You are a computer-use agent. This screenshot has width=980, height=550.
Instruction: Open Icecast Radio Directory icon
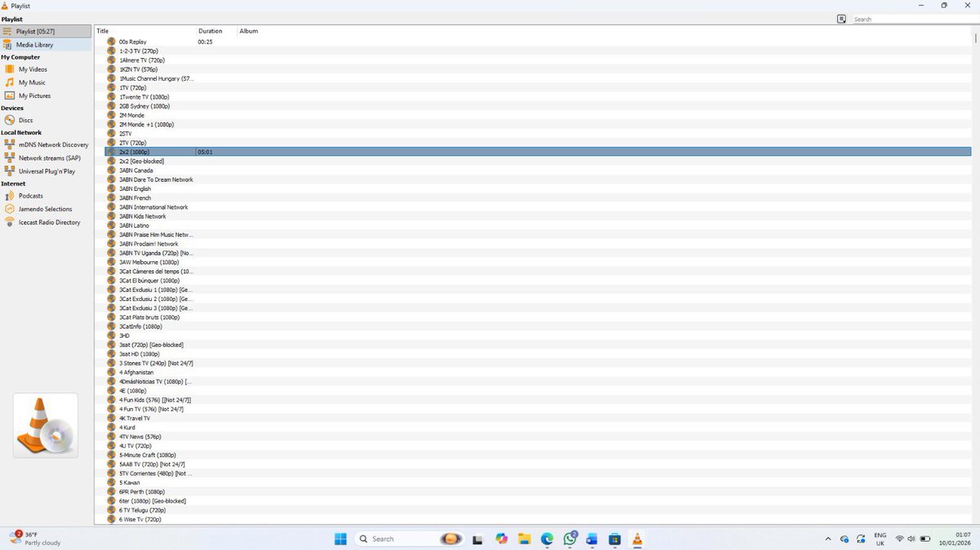coord(10,222)
